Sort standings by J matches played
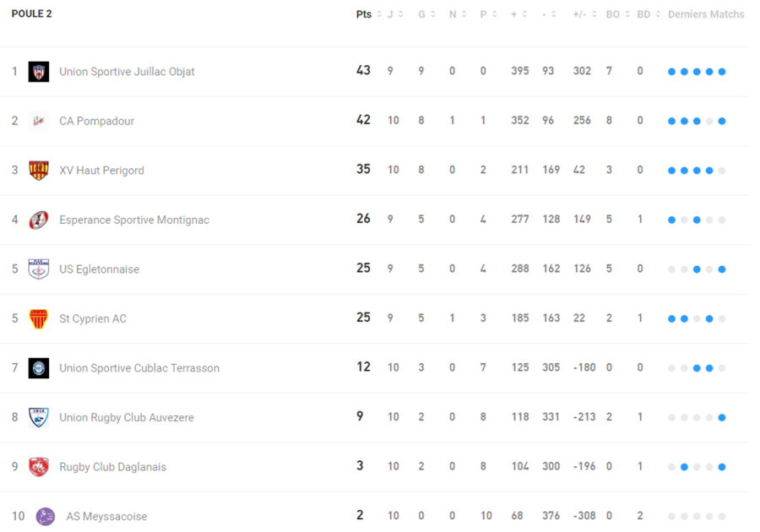This screenshot has width=760, height=532. pyautogui.click(x=395, y=14)
